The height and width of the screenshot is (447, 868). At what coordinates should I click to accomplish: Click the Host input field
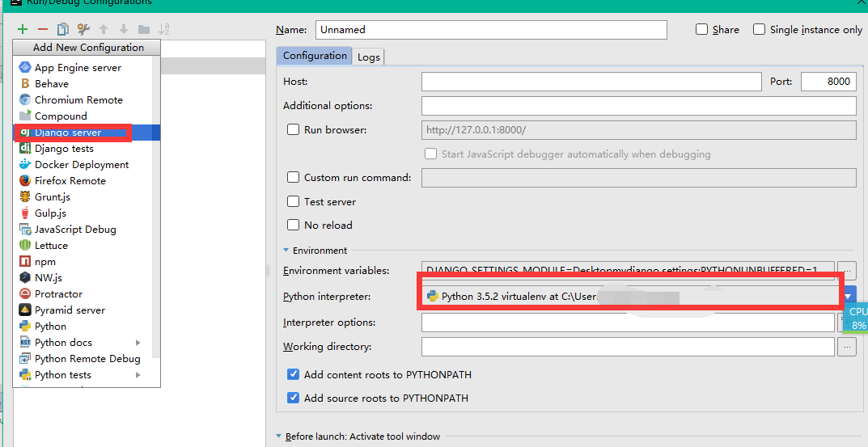[591, 82]
